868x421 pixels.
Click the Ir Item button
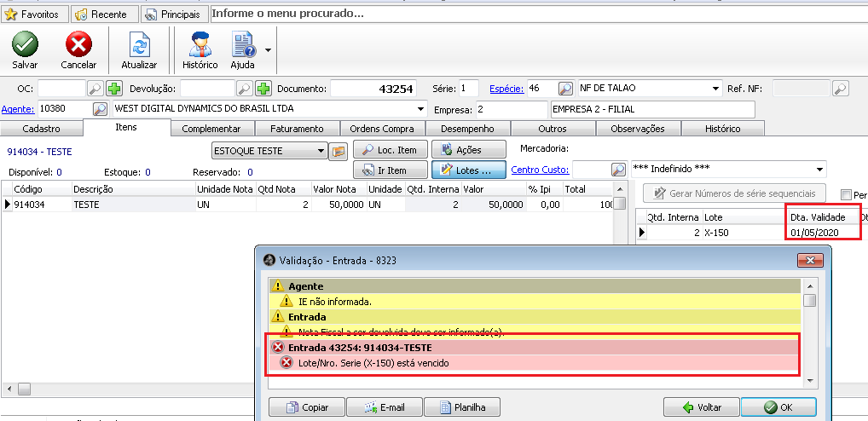pyautogui.click(x=391, y=170)
